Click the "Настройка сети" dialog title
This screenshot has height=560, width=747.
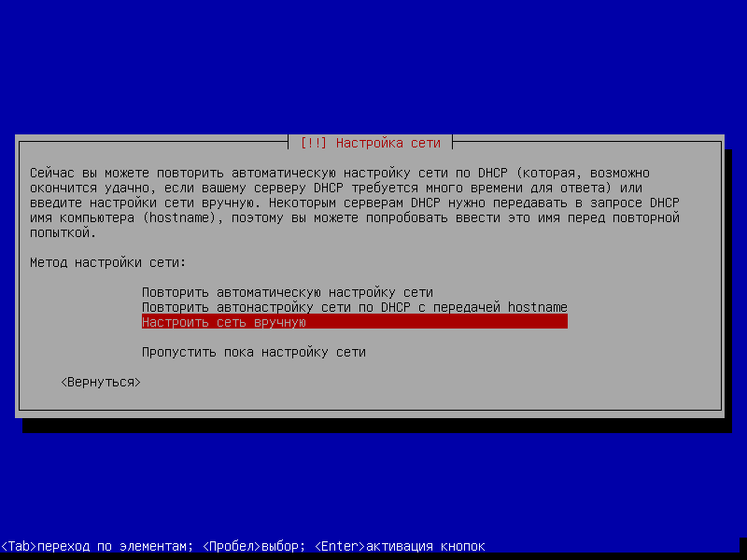pyautogui.click(x=388, y=143)
